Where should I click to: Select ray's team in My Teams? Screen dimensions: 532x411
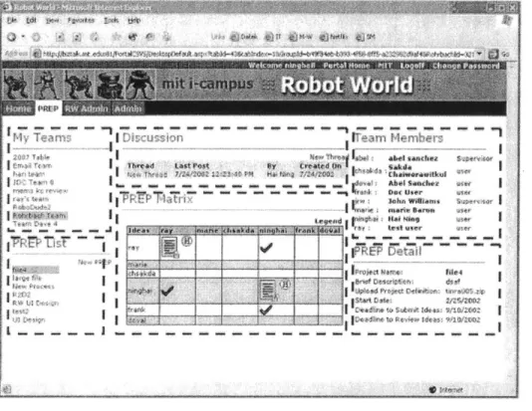(x=31, y=199)
